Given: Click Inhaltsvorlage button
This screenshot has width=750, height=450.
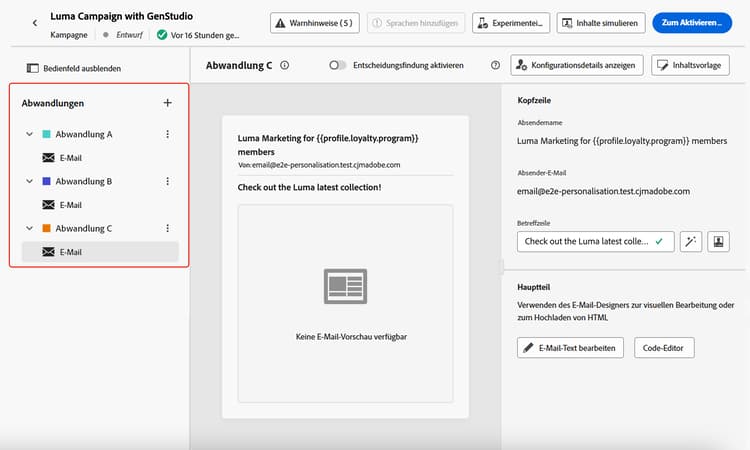Looking at the screenshot, I should [x=690, y=65].
